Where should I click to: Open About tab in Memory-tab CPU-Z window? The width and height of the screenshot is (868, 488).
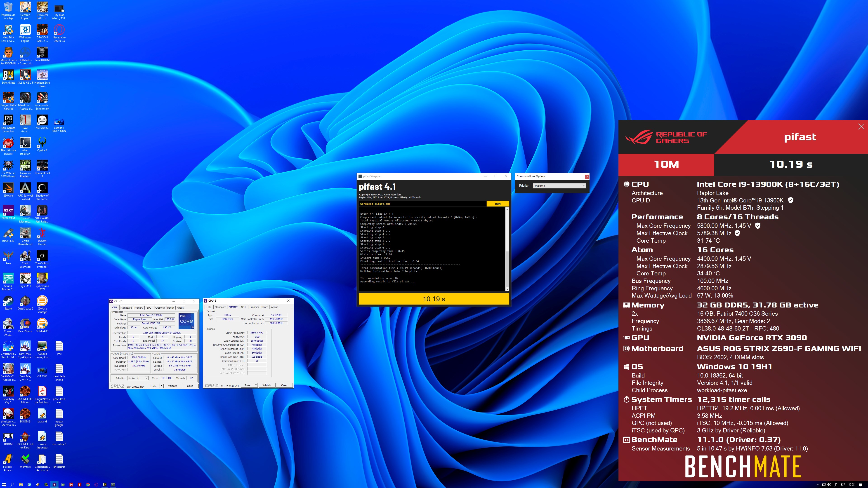275,307
